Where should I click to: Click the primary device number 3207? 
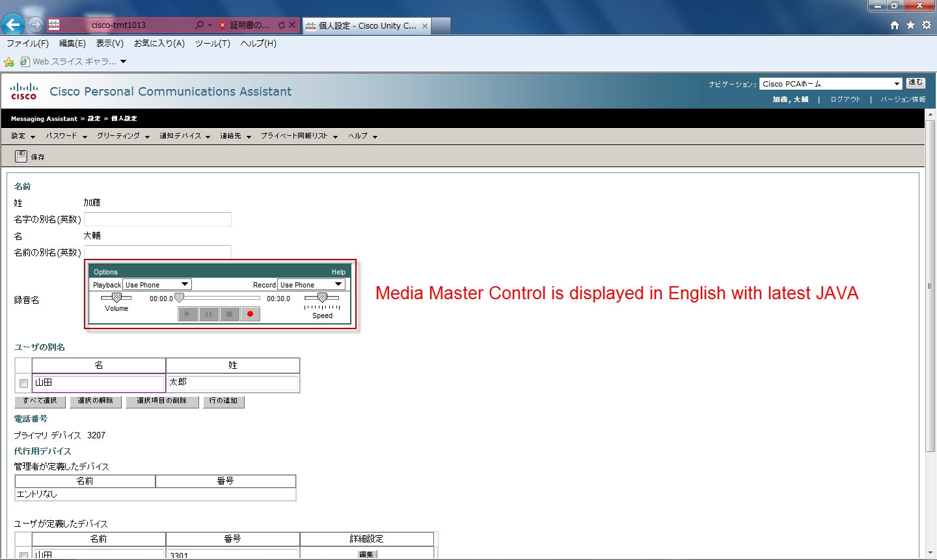tap(96, 436)
